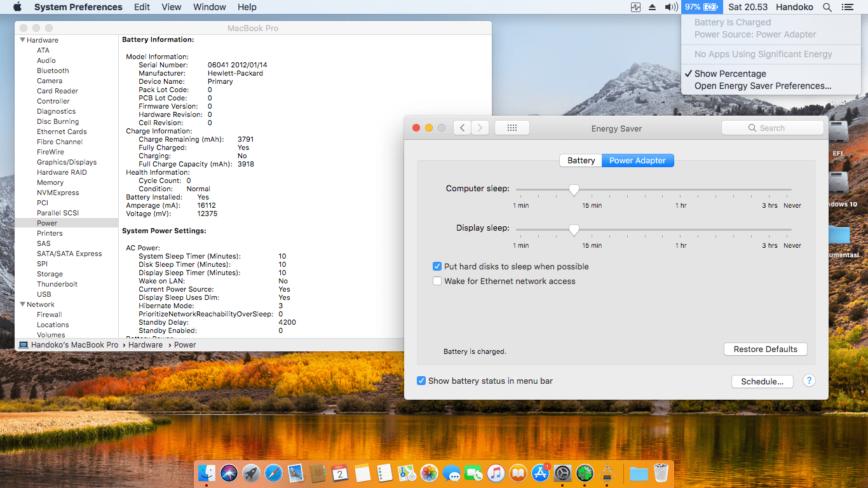Uncheck Put hard disks to sleep

pos(437,266)
